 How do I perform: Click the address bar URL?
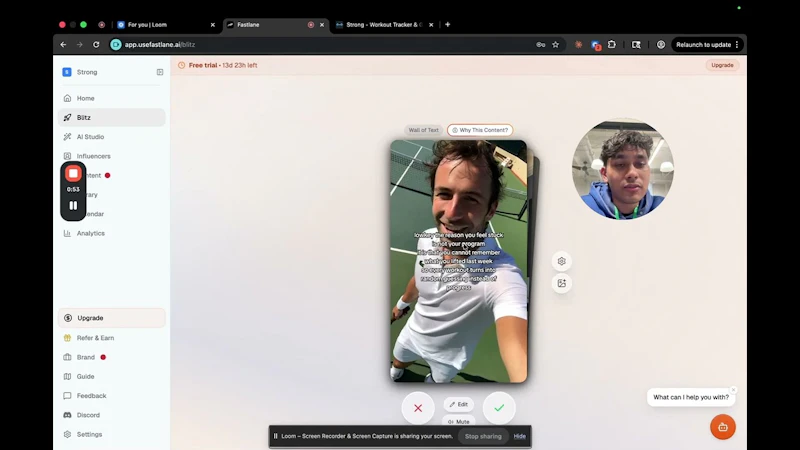click(160, 44)
